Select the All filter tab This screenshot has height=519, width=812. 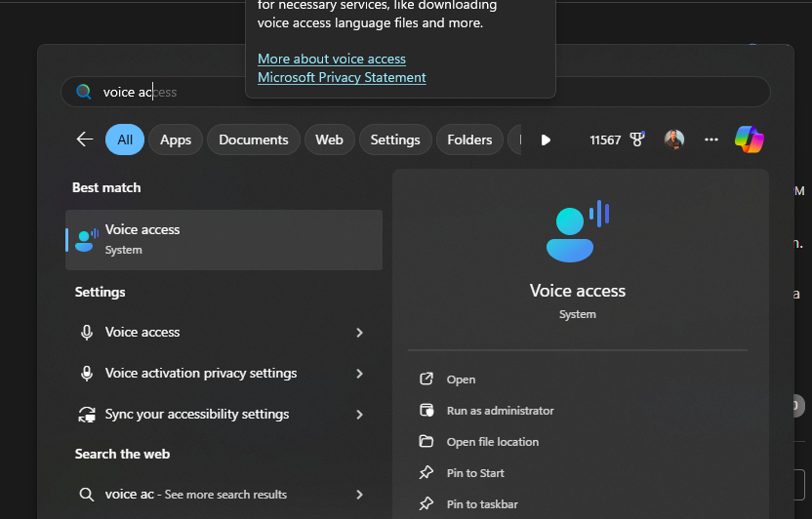125,140
